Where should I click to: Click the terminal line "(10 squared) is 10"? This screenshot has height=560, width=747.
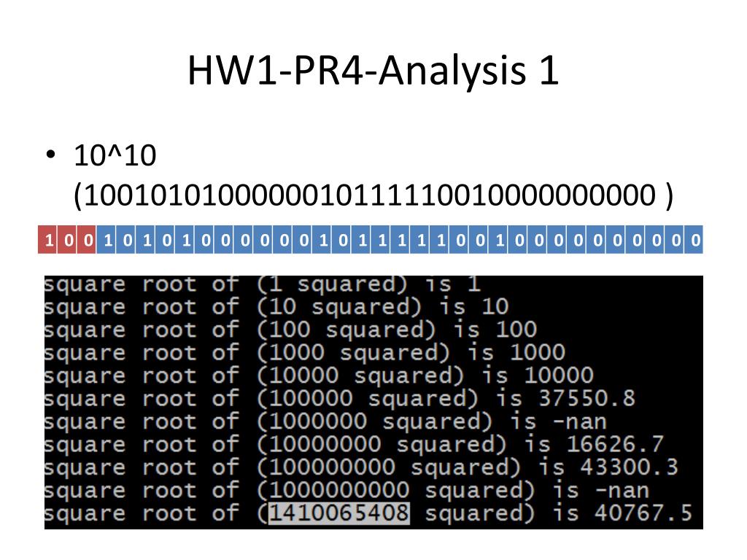pos(276,307)
